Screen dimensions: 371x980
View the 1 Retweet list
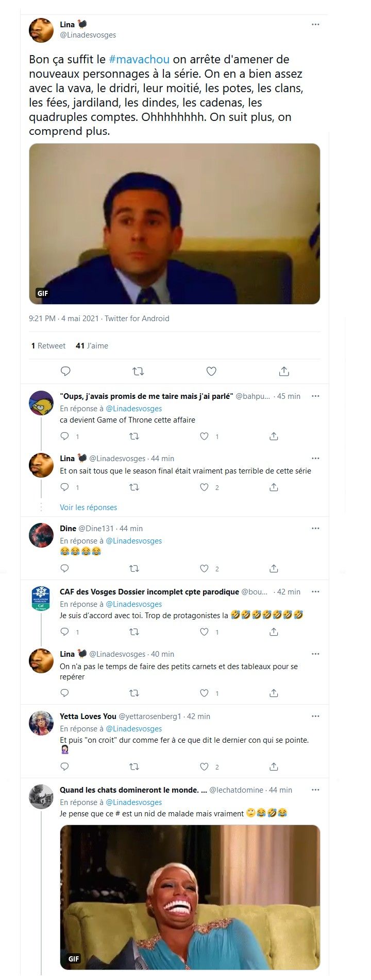pos(48,346)
